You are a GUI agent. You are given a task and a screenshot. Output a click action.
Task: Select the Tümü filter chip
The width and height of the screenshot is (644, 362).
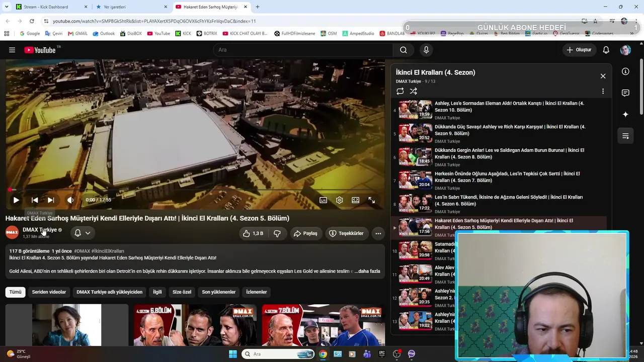(16, 292)
